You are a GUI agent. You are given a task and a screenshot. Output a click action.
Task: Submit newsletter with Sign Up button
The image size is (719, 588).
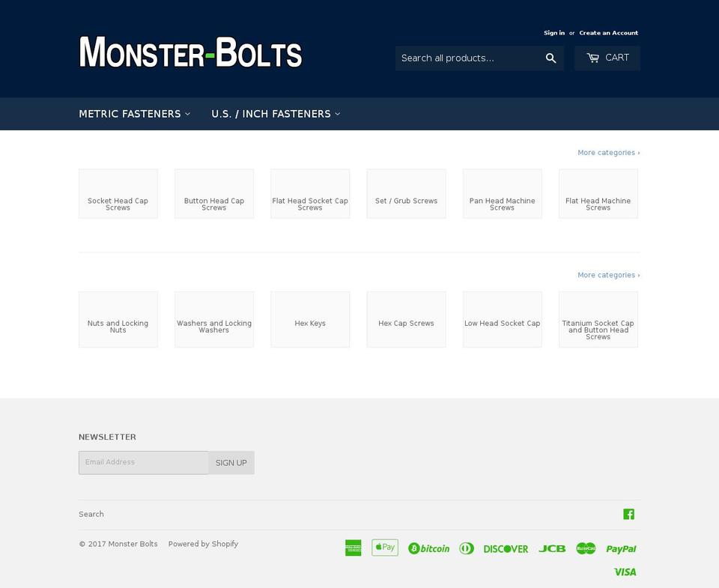(x=231, y=463)
